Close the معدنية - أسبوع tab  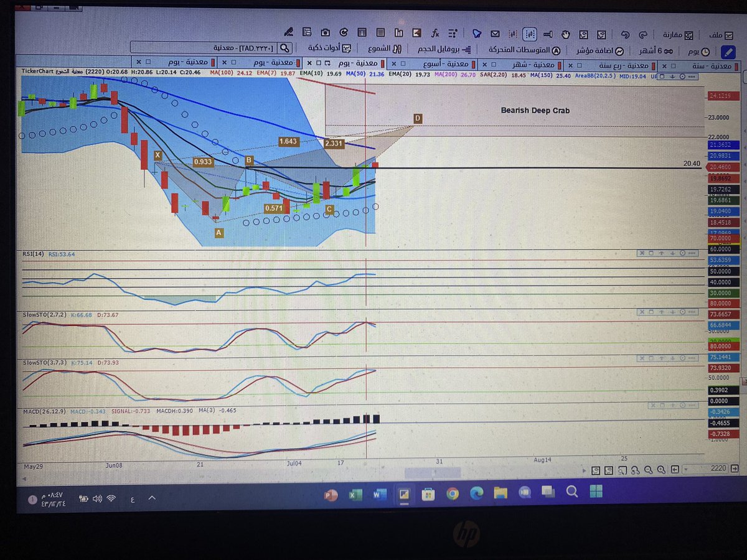[393, 63]
